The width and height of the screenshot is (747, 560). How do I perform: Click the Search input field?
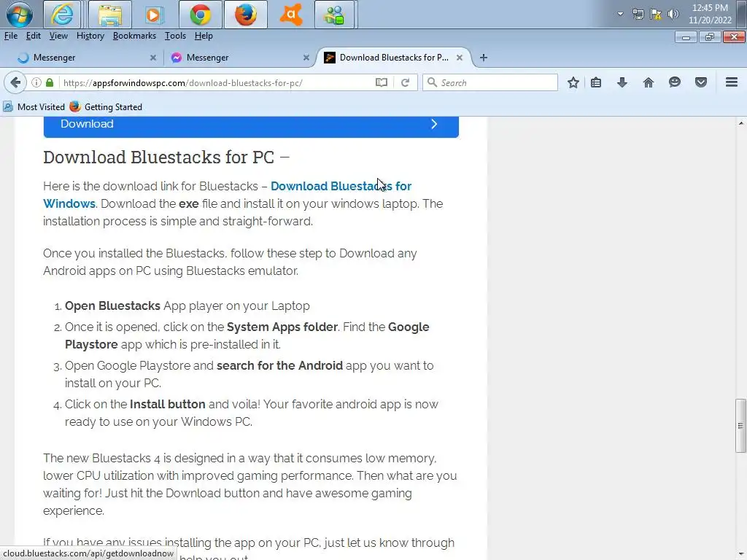click(x=490, y=82)
